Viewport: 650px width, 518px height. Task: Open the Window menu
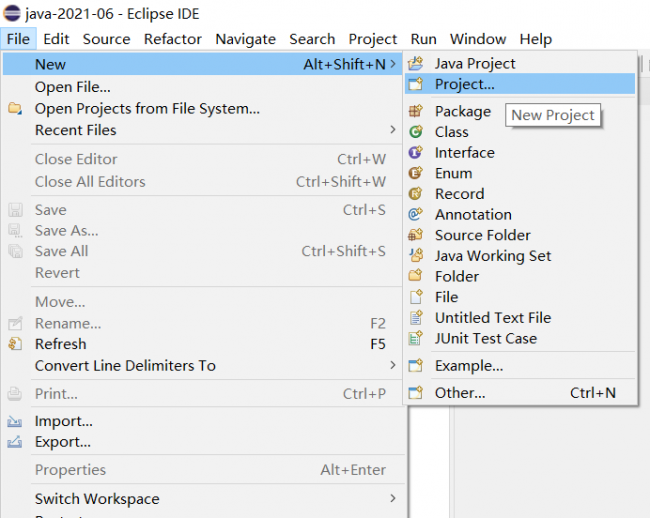[478, 39]
